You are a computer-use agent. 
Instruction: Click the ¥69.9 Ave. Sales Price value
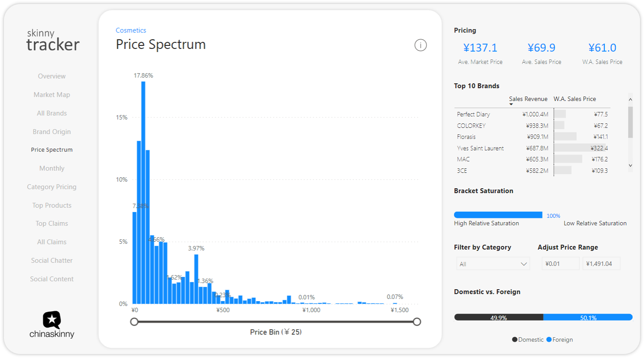coord(541,48)
